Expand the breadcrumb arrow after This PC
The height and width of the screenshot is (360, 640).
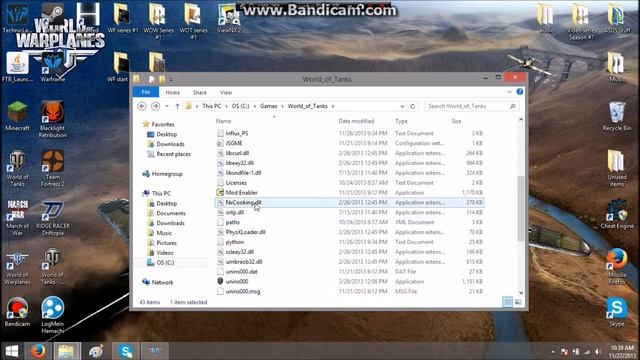[x=227, y=106]
